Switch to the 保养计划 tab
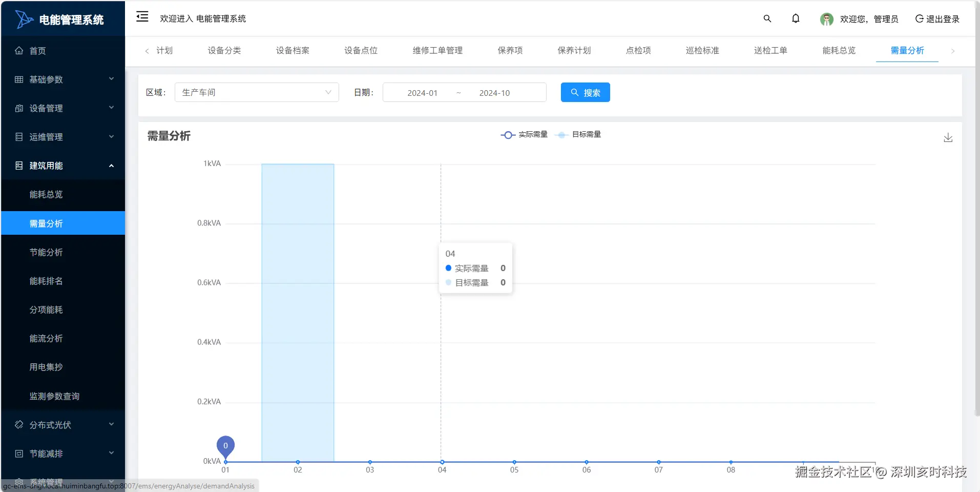 574,50
